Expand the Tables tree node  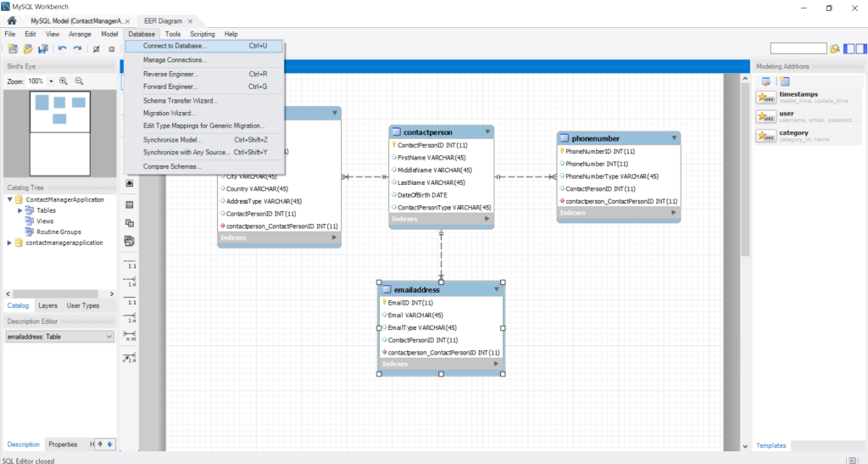[x=20, y=210]
